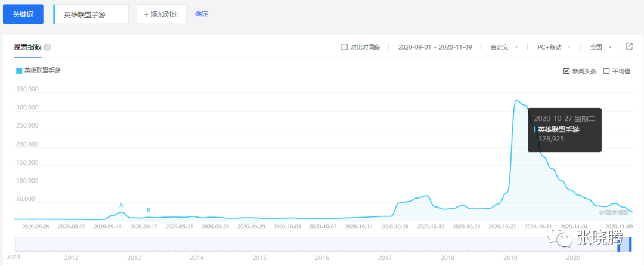This screenshot has height=266, width=644.
Task: Click news marker B on the chart
Action: (x=148, y=210)
